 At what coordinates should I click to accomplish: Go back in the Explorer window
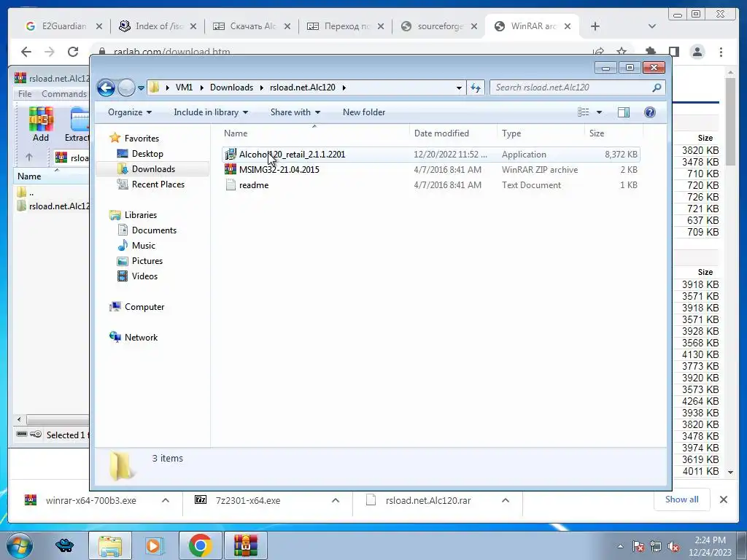[x=106, y=87]
